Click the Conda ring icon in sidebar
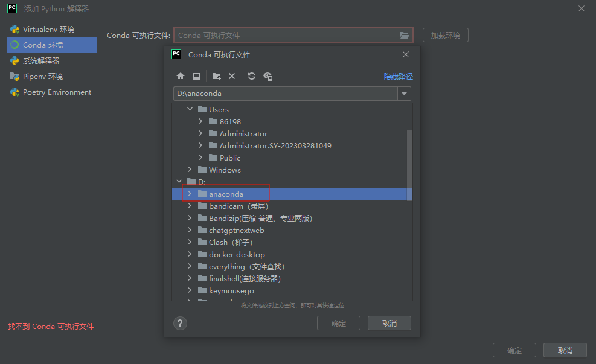Image resolution: width=596 pixels, height=364 pixels. [x=15, y=45]
